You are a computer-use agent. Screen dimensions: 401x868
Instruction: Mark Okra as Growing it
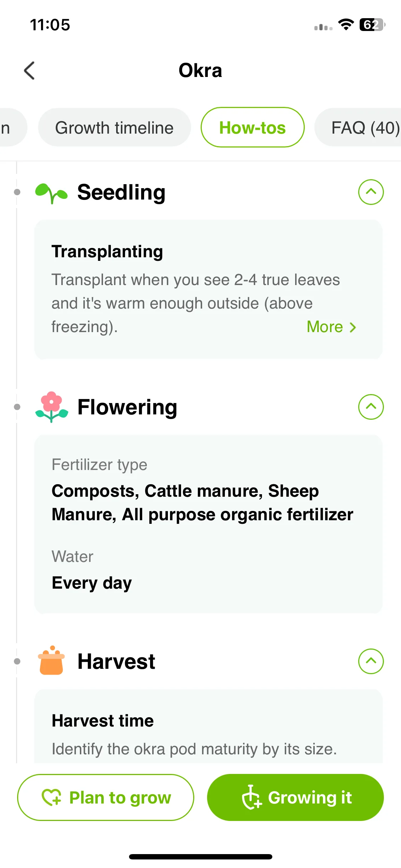tap(295, 797)
